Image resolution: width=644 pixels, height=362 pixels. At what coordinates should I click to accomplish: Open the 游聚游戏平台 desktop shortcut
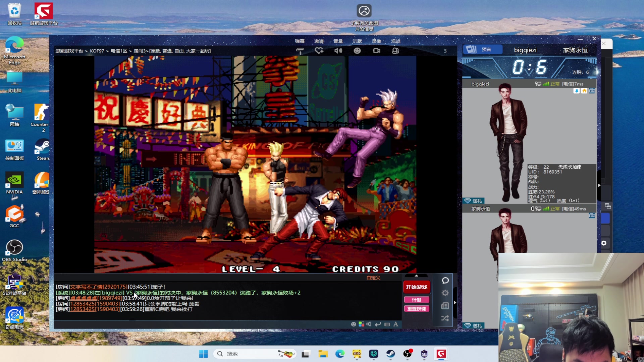(44, 14)
